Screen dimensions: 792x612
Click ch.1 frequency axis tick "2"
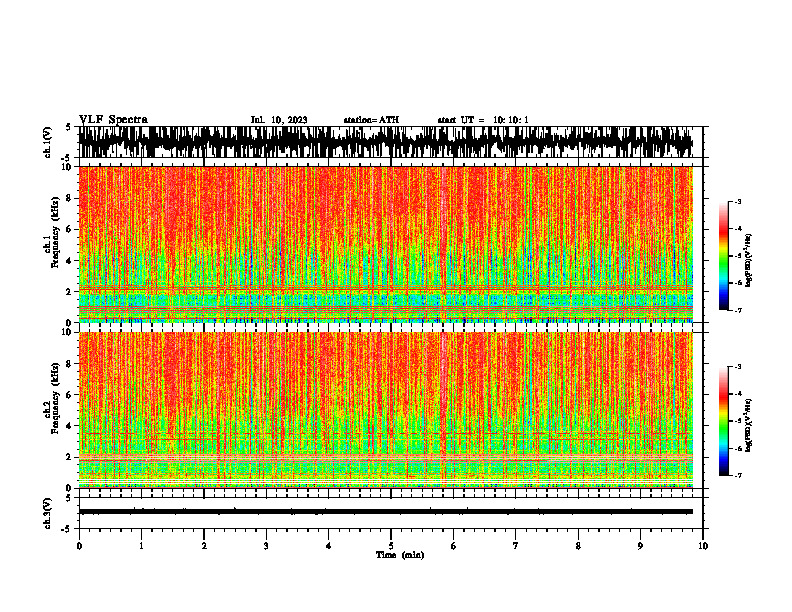(70, 292)
